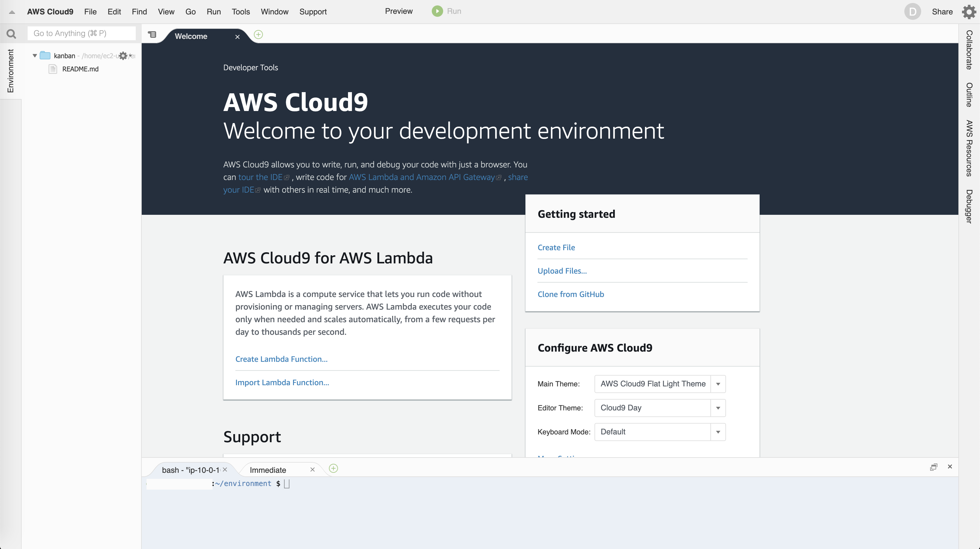Collapse the kanban folder tree
This screenshot has width=980, height=549.
tap(35, 56)
